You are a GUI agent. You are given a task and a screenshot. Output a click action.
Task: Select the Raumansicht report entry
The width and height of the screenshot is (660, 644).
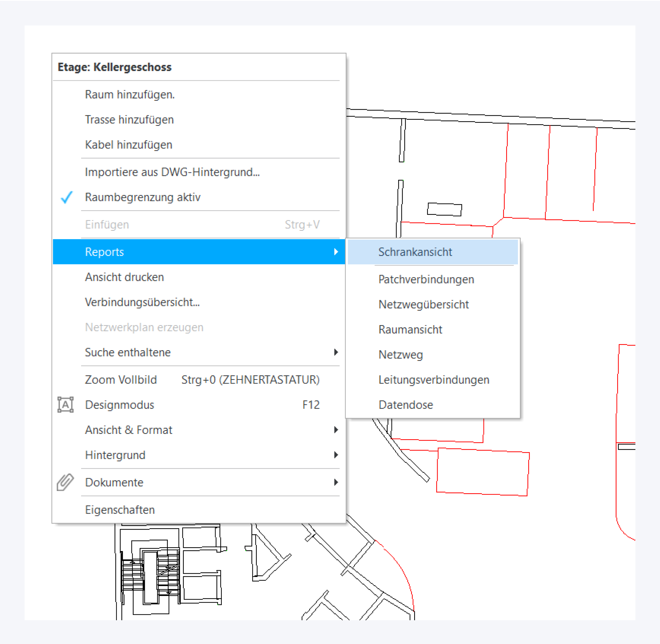click(x=410, y=330)
